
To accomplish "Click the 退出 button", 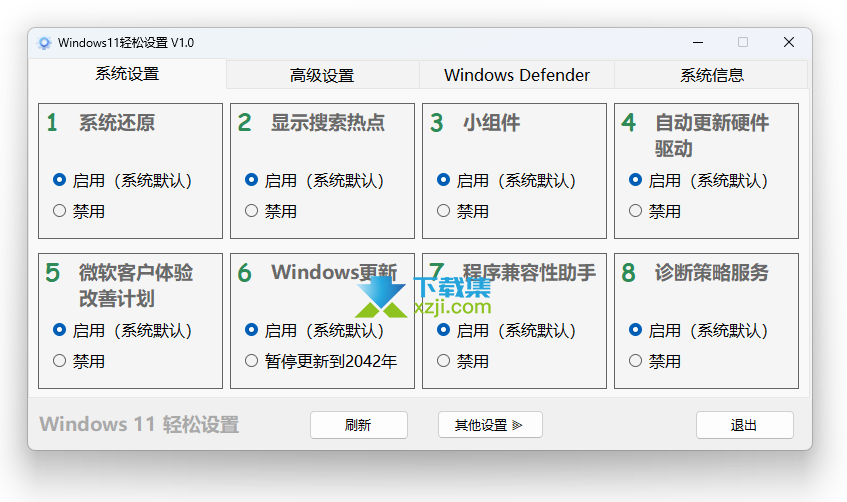I will click(744, 425).
